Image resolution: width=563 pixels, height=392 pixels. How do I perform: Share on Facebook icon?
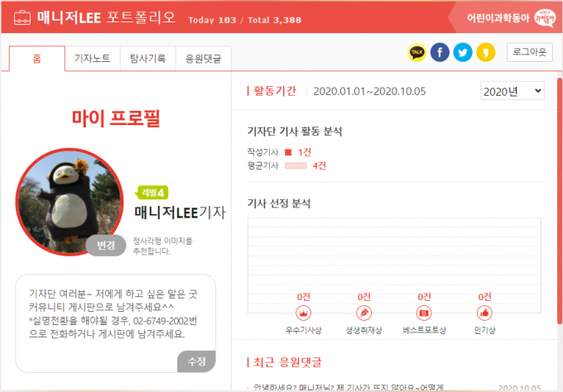tap(440, 54)
